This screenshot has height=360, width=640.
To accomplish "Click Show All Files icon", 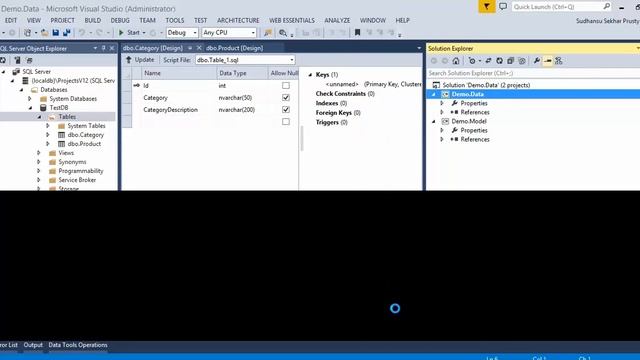I will (522, 61).
